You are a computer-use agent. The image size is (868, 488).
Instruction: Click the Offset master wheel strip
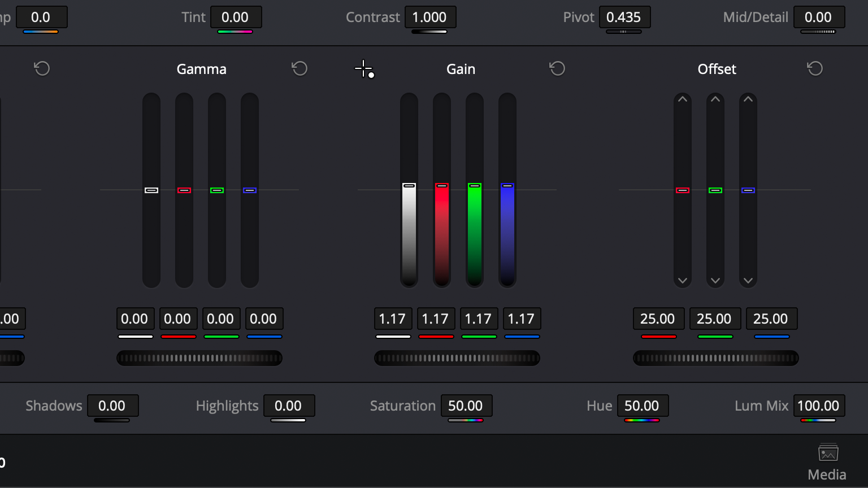[x=715, y=358]
